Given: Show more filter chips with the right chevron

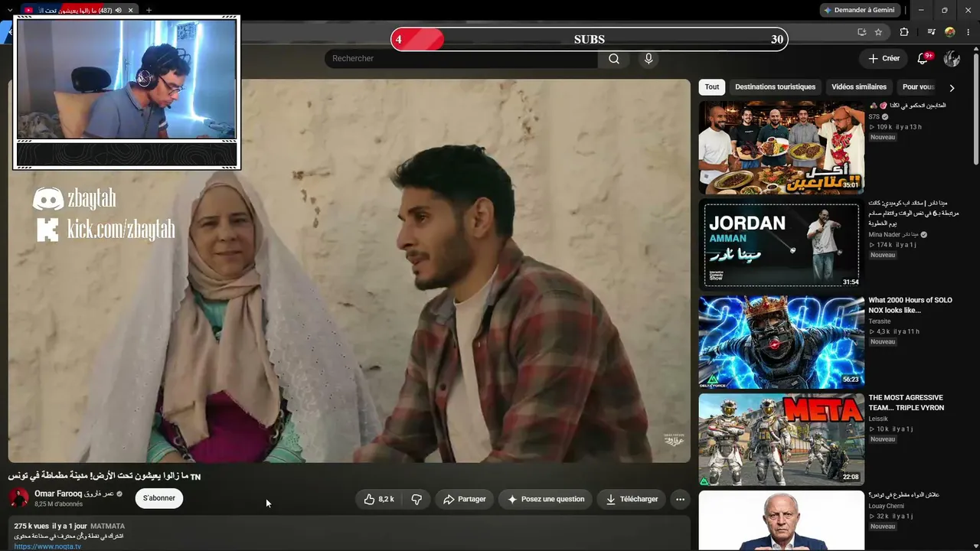Looking at the screenshot, I should pos(952,87).
